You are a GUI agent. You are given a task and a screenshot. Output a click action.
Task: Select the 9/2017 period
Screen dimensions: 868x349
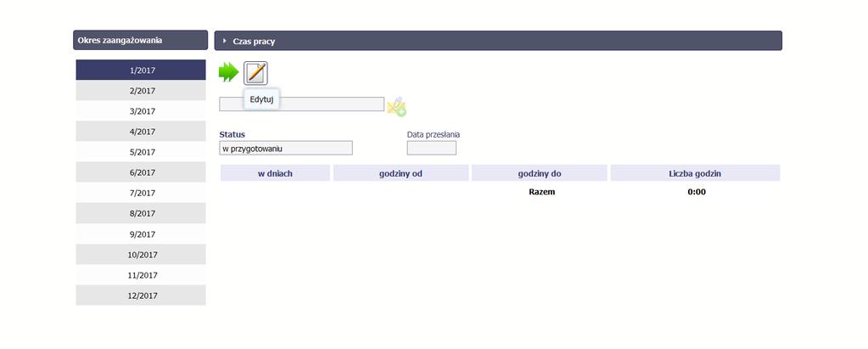(141, 234)
